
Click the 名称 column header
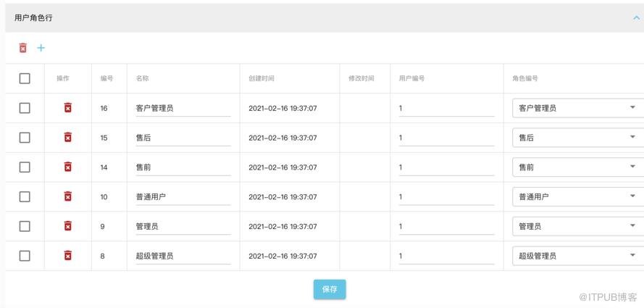click(x=143, y=78)
